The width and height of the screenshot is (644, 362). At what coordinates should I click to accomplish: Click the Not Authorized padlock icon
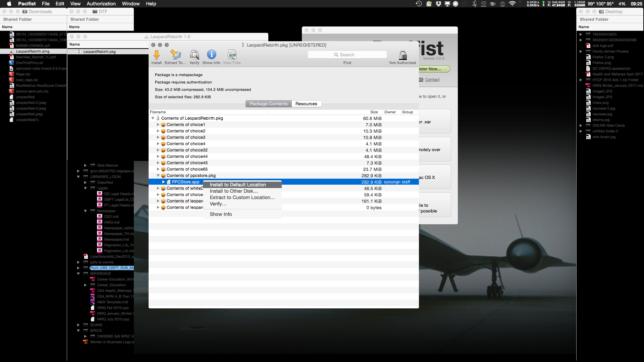pyautogui.click(x=402, y=55)
